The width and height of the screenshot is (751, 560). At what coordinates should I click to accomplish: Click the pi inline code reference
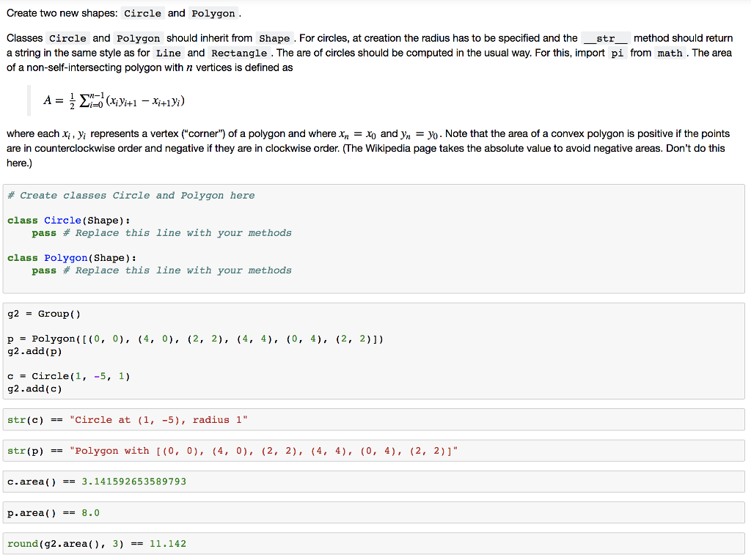pos(618,53)
